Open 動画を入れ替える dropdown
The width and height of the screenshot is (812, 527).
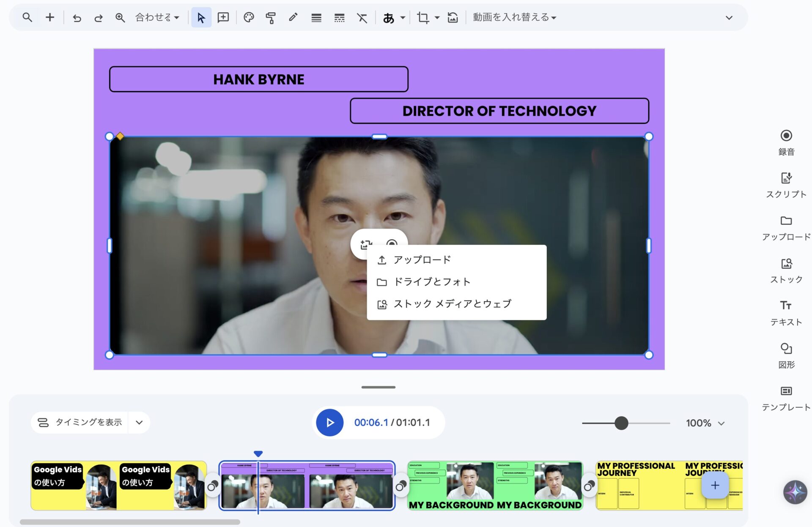[x=514, y=17]
